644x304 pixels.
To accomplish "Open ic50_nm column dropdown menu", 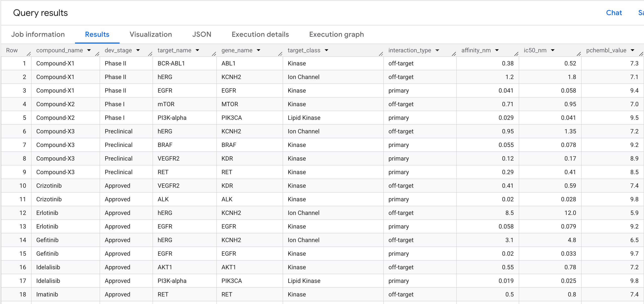I will 553,50.
